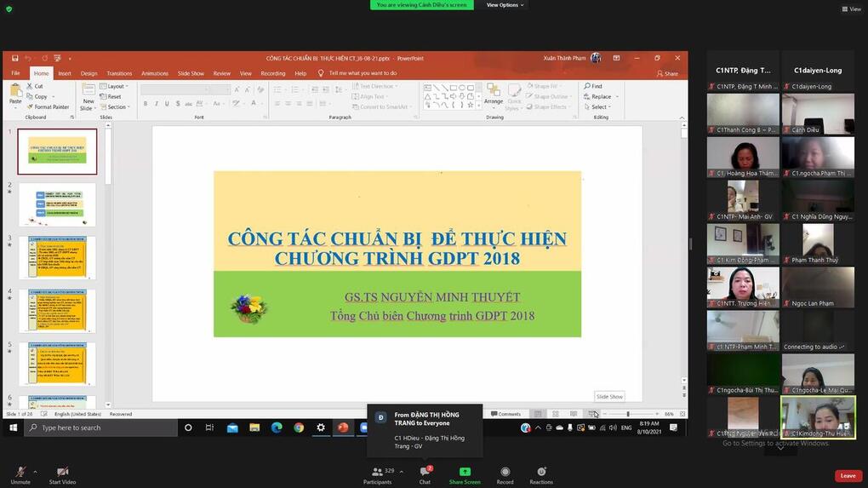
Task: Switch to the Slide Show ribbon tab
Action: [191, 73]
